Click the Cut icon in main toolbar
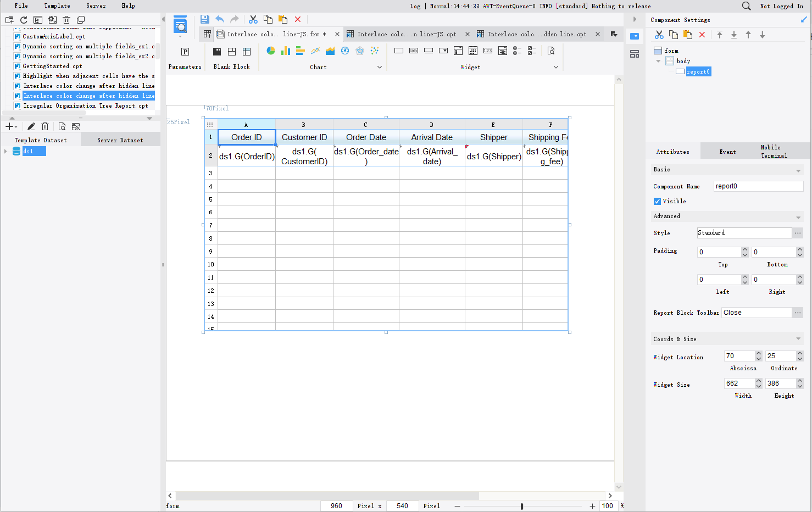The image size is (812, 512). tap(253, 19)
